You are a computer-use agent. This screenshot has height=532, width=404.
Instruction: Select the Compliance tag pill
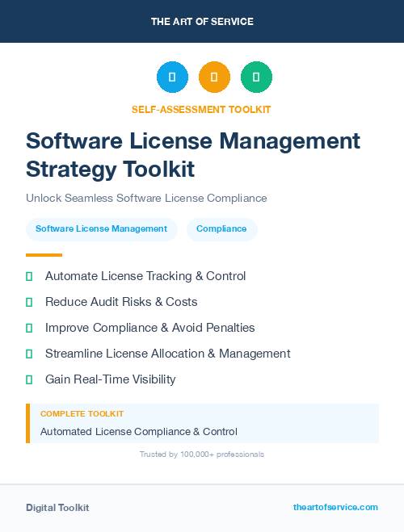221,229
